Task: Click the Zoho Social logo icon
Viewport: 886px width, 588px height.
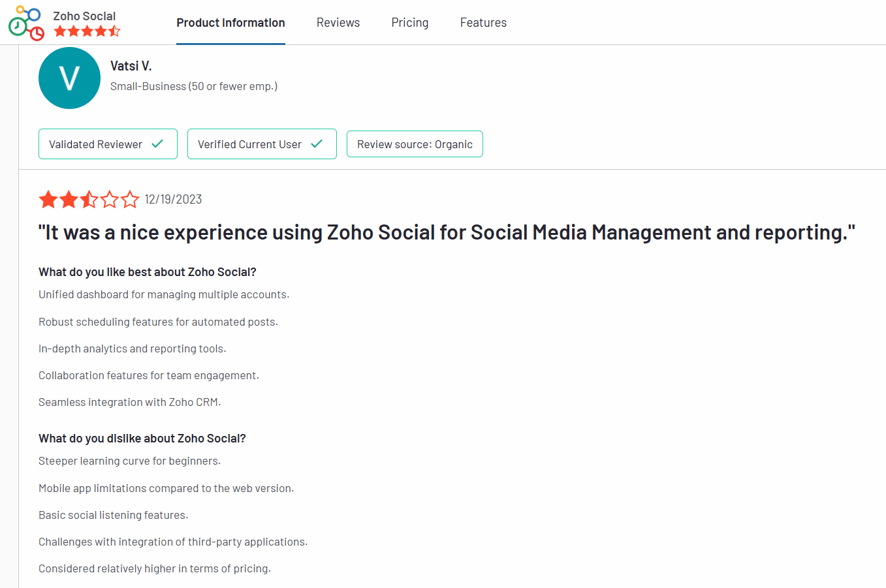Action: pos(25,23)
